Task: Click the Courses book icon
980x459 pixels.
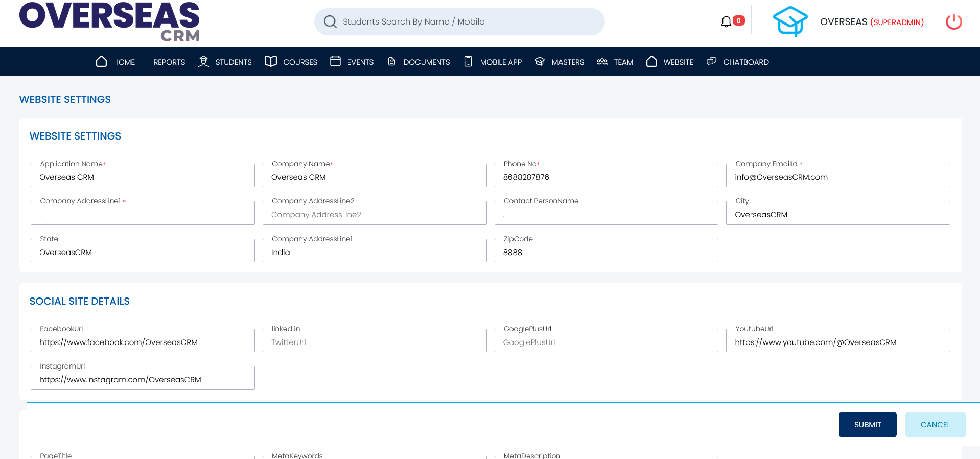Action: click(x=271, y=62)
